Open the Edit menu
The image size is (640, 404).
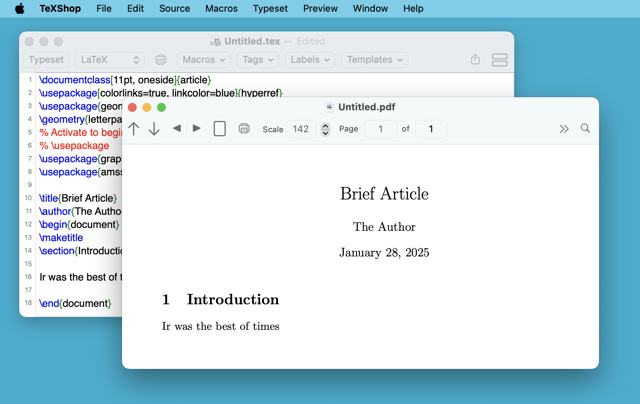click(135, 8)
